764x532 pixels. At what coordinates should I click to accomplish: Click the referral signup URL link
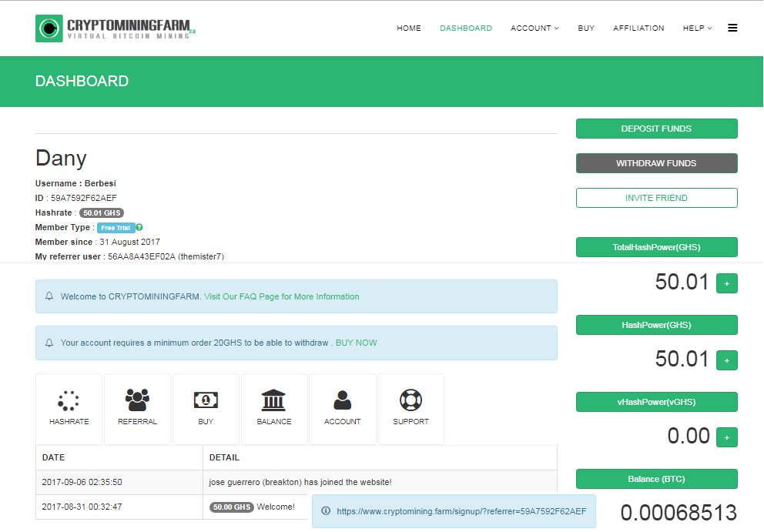tap(461, 511)
